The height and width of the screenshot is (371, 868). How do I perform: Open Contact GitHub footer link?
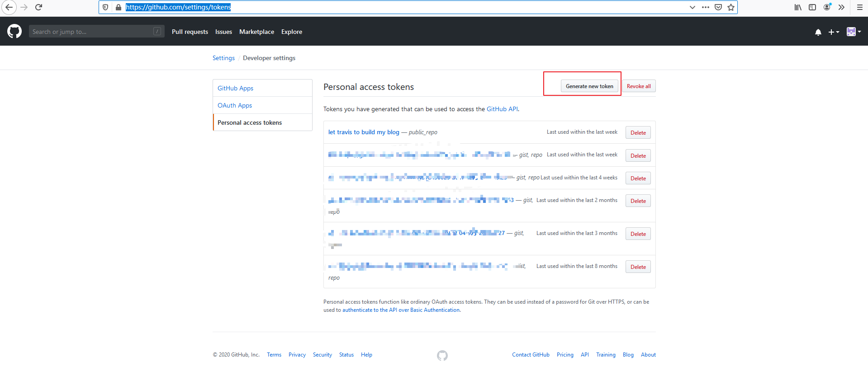pyautogui.click(x=531, y=355)
